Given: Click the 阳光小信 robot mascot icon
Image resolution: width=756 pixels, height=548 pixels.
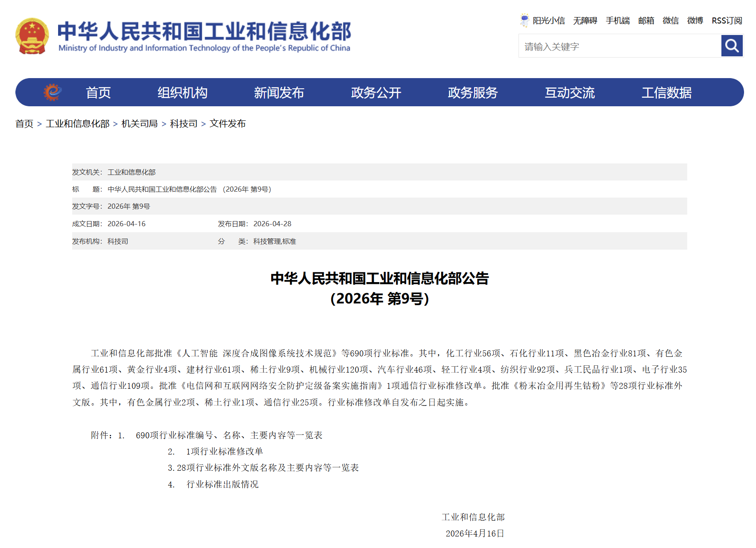Looking at the screenshot, I should (x=525, y=20).
